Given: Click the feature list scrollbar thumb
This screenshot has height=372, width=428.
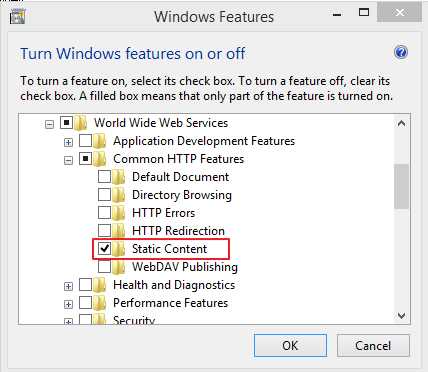Looking at the screenshot, I should point(401,186).
